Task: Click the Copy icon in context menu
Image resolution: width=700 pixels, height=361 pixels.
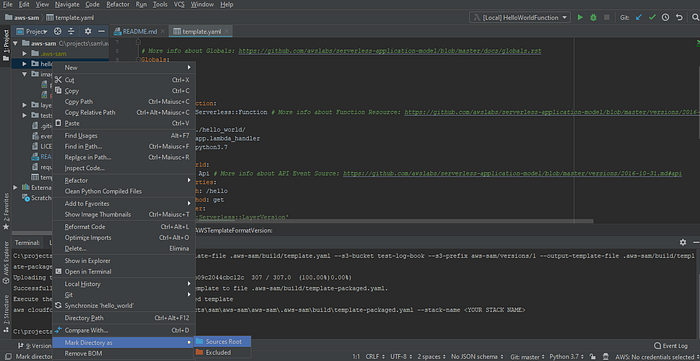Action: [58, 91]
